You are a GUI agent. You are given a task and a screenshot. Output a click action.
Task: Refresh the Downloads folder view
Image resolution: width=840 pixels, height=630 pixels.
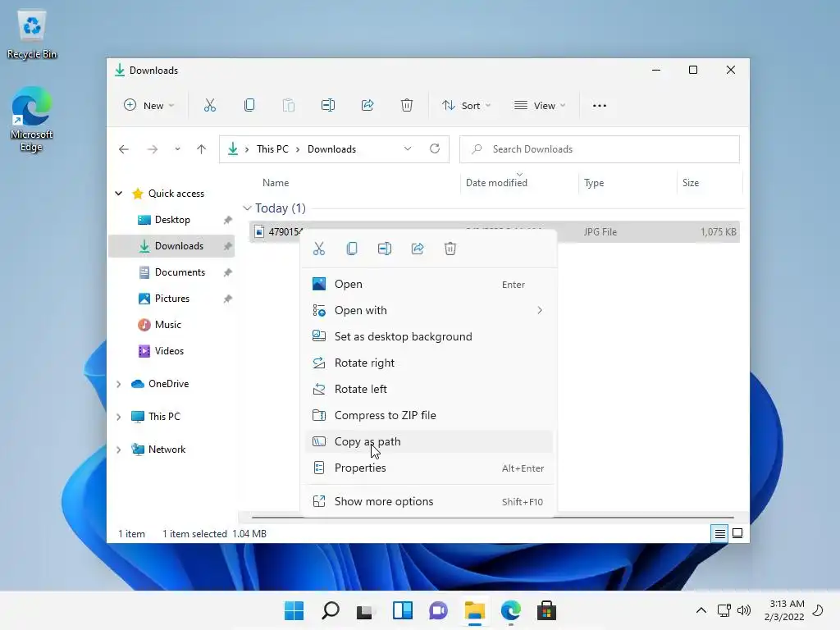click(x=435, y=149)
